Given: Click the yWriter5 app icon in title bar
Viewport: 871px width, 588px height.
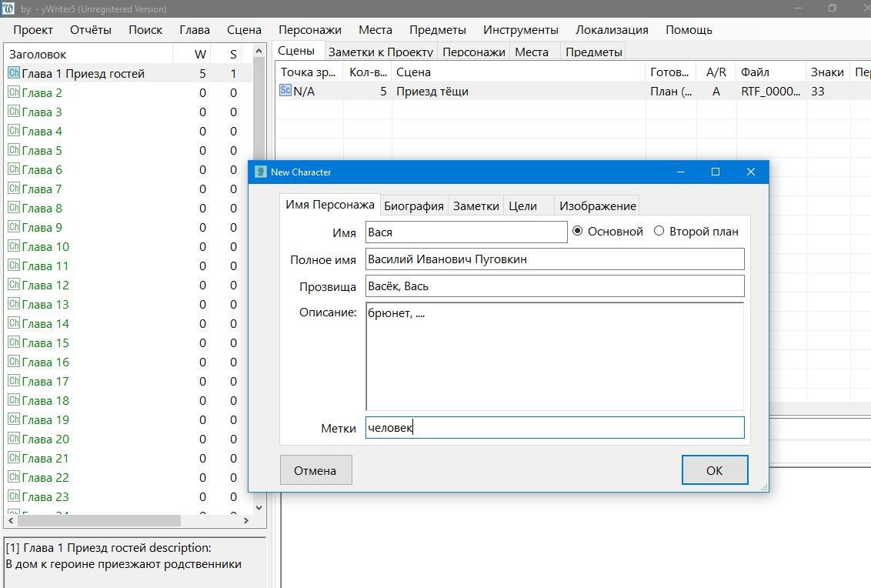Looking at the screenshot, I should coord(8,8).
